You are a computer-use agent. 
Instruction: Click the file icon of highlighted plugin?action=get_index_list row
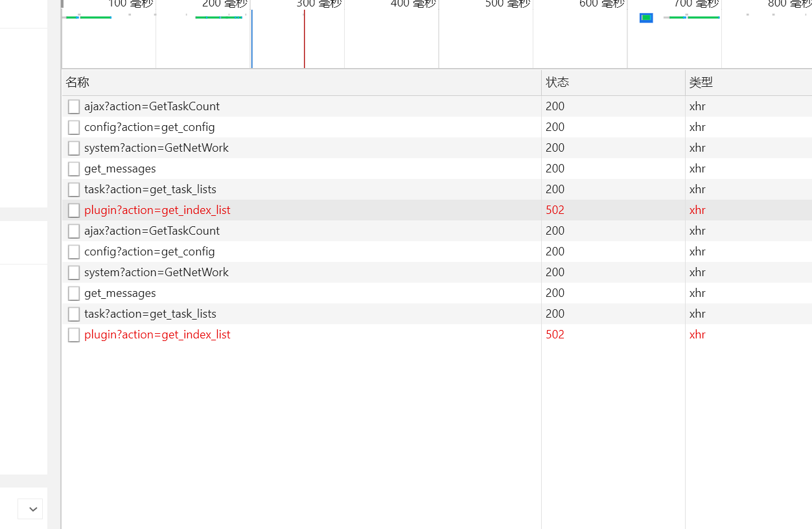click(74, 210)
